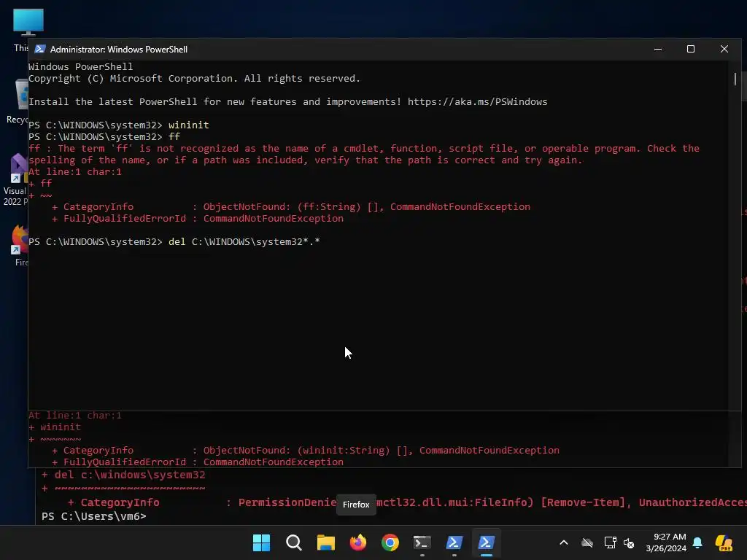Launch Firefox from the taskbar
747x560 pixels.
tap(358, 542)
